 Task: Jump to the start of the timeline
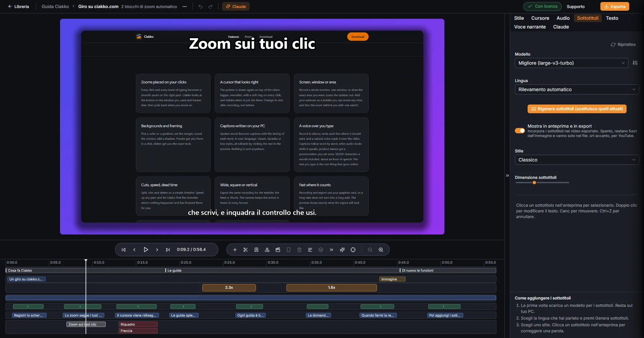tap(124, 250)
